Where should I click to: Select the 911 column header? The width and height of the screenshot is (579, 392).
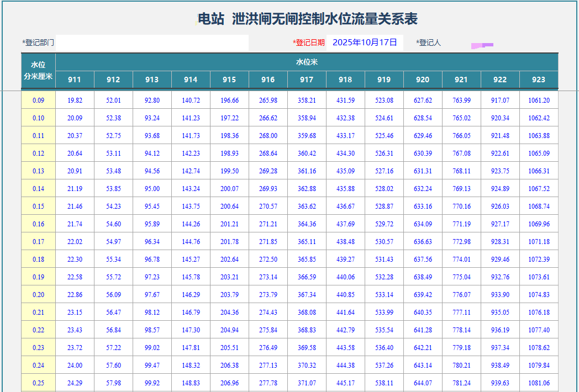coord(75,80)
